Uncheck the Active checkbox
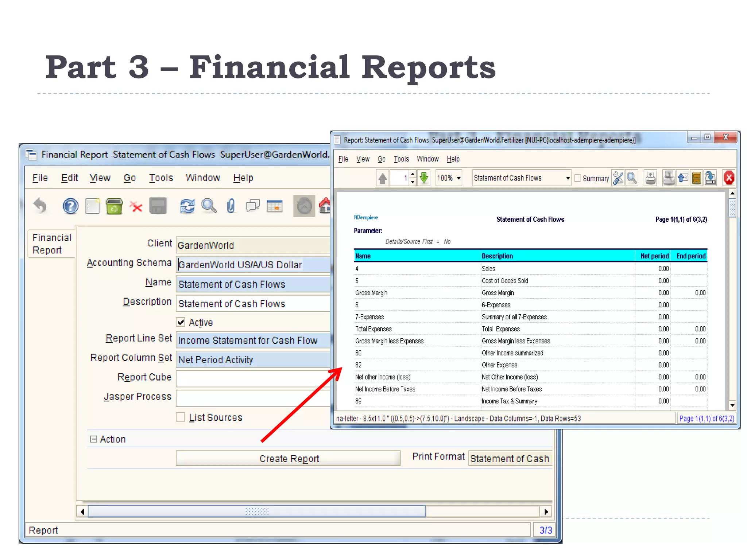747x560 pixels. [x=181, y=322]
